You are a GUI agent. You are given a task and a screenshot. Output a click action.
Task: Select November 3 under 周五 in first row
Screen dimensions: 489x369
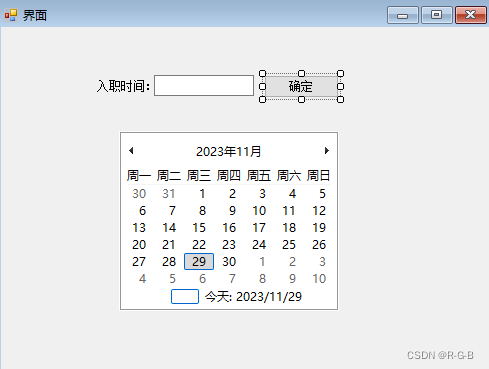262,194
